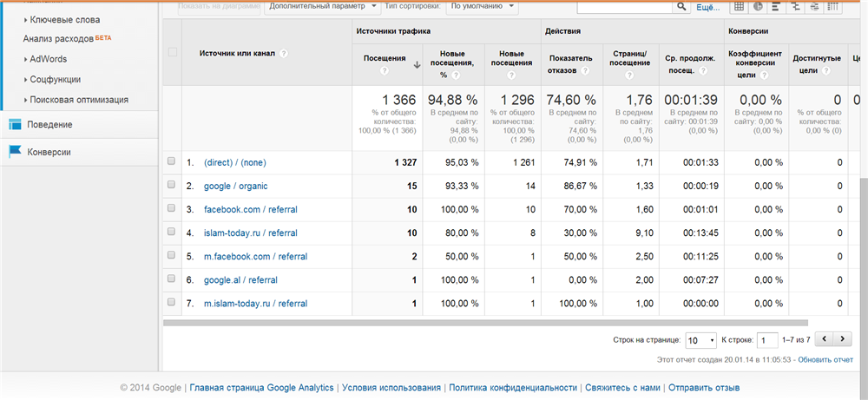Viewport: 868px width, 400px height.
Task: Go to previous page arrow
Action: click(x=825, y=338)
